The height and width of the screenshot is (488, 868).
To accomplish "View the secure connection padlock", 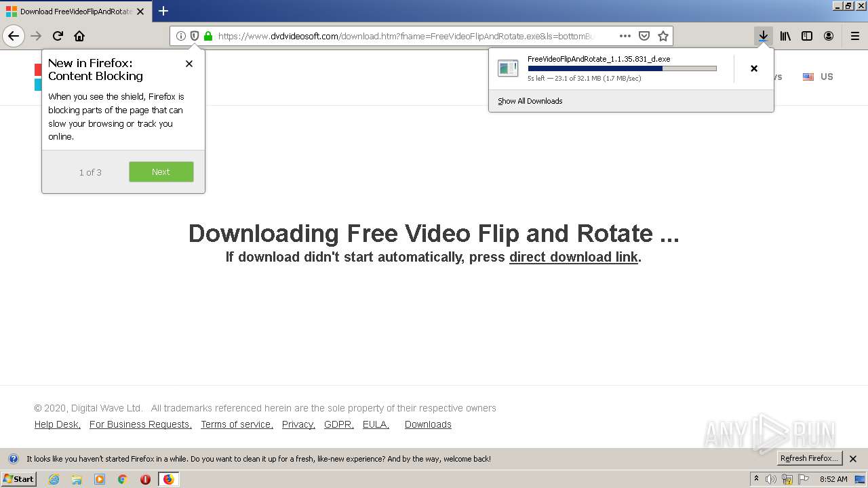I will 208,36.
